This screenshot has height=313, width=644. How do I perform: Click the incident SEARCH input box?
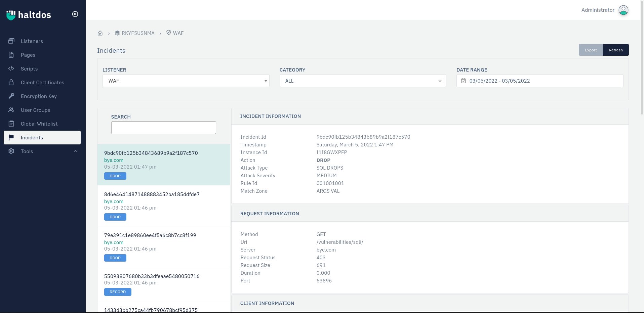(x=163, y=128)
